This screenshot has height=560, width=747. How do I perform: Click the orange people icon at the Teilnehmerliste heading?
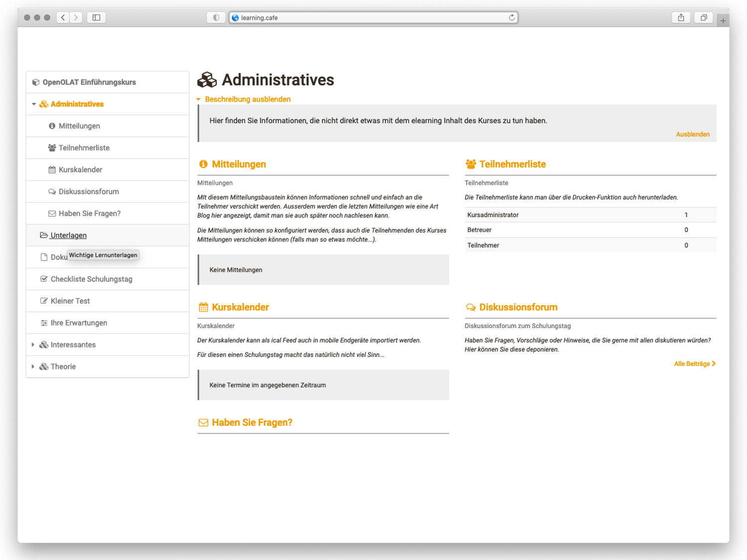pos(471,164)
